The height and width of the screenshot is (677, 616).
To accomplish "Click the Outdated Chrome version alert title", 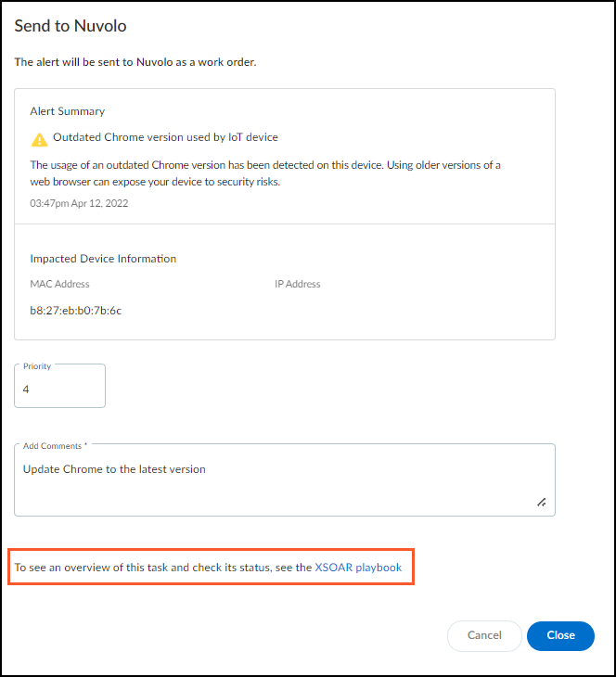I will (x=165, y=137).
